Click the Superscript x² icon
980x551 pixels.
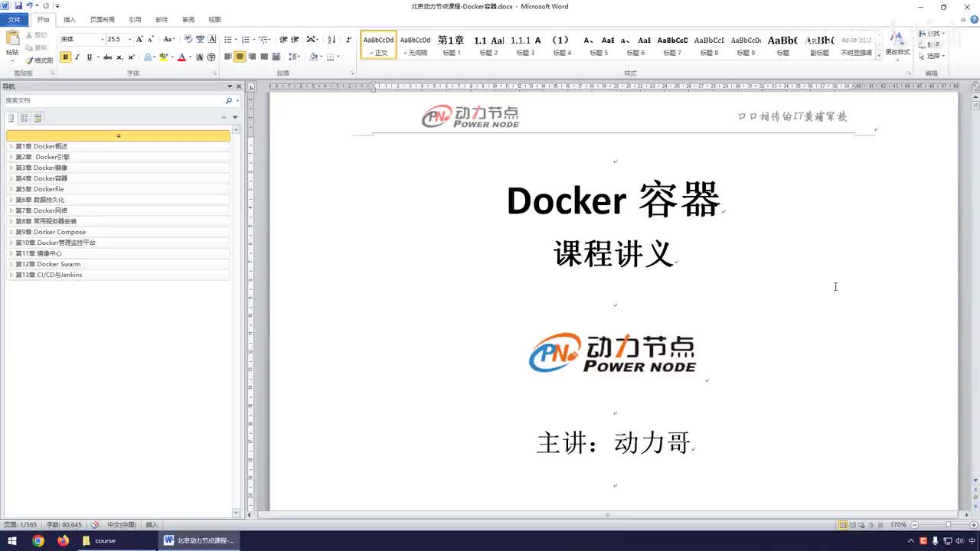[131, 57]
